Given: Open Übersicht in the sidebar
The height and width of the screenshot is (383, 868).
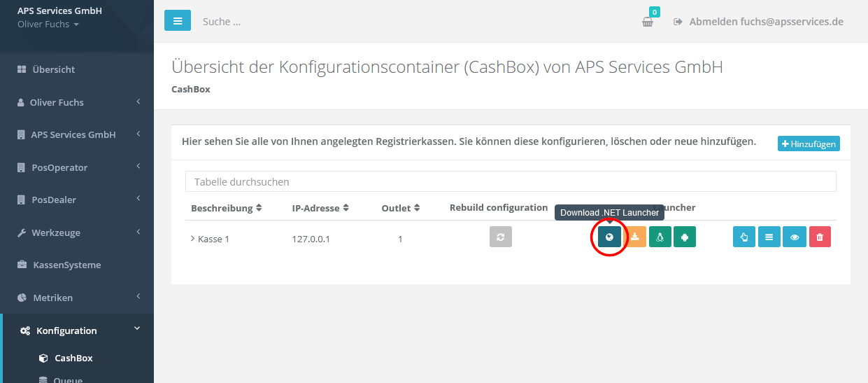Looking at the screenshot, I should click(x=53, y=69).
